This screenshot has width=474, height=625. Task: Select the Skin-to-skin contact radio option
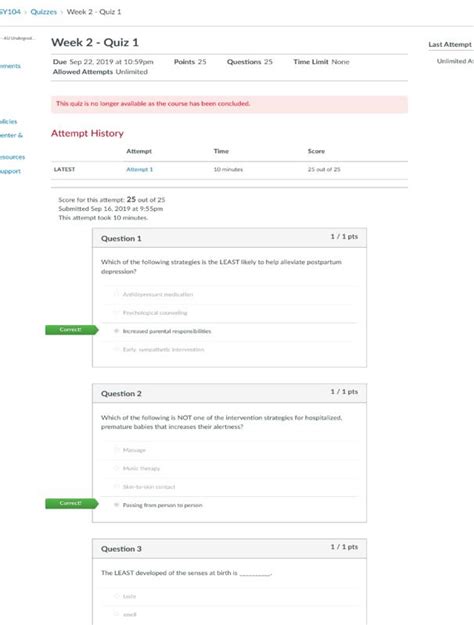(116, 486)
